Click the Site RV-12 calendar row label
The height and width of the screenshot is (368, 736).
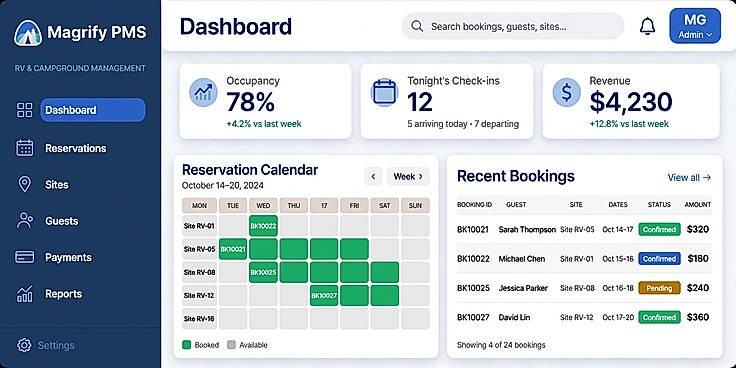click(x=199, y=296)
